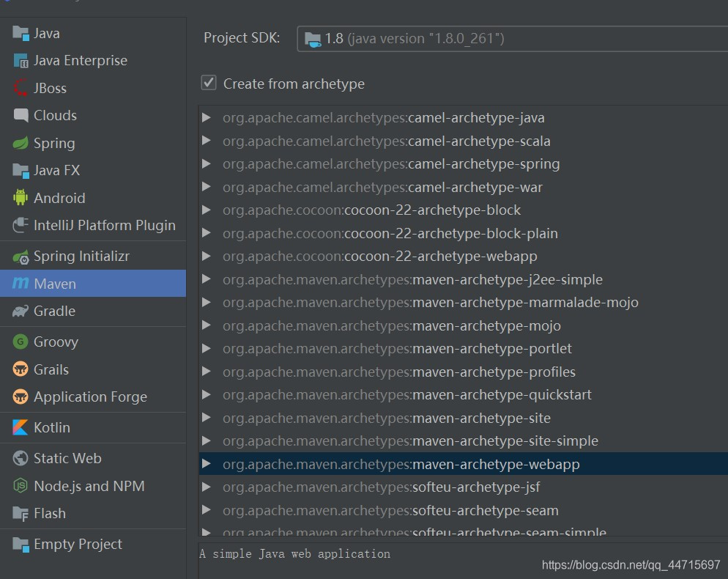Click the Grails orange icon
This screenshot has height=579, width=728.
coord(21,369)
